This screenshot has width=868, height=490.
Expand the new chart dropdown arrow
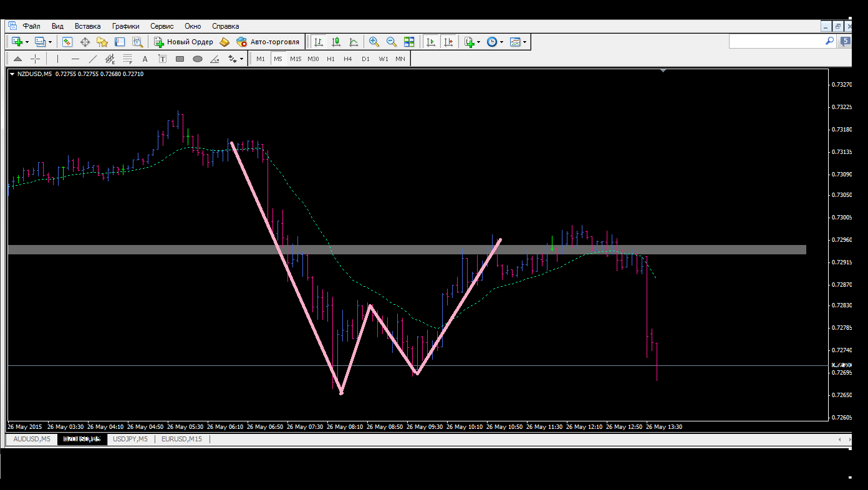(27, 42)
